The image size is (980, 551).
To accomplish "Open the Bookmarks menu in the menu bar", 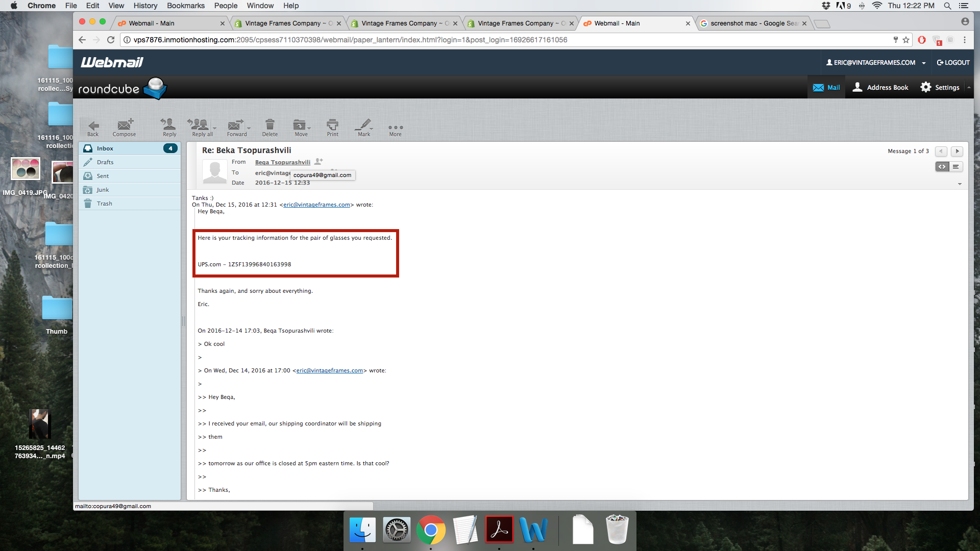I will point(186,6).
